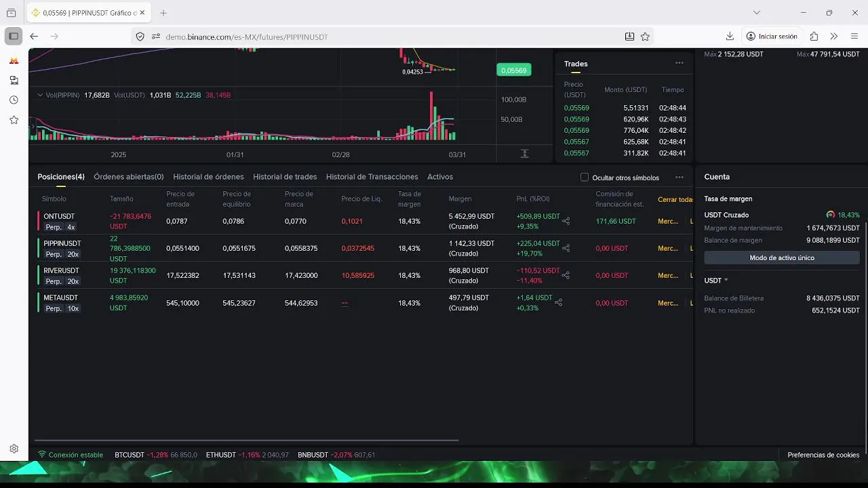Screen dimensions: 868x488
Task: Toggle the browser sidebar button
Action: click(14, 36)
